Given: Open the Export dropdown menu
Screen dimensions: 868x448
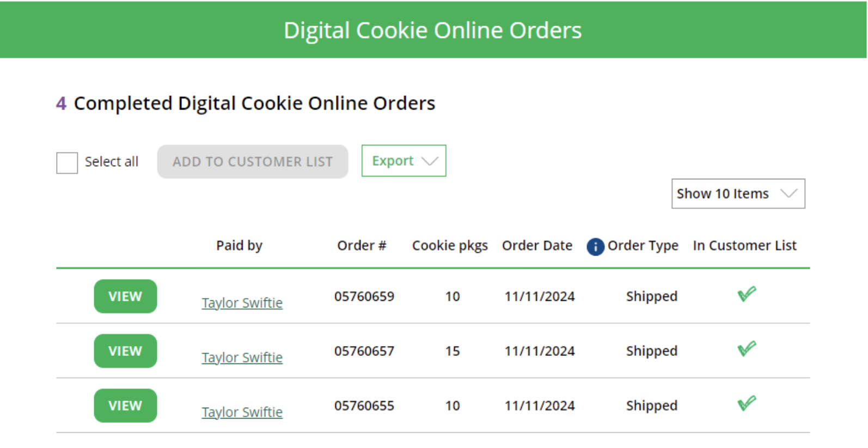Looking at the screenshot, I should 404,161.
